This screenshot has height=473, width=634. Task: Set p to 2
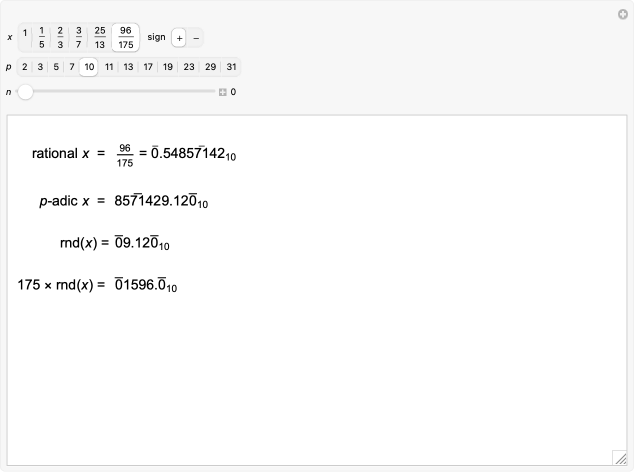click(25, 67)
